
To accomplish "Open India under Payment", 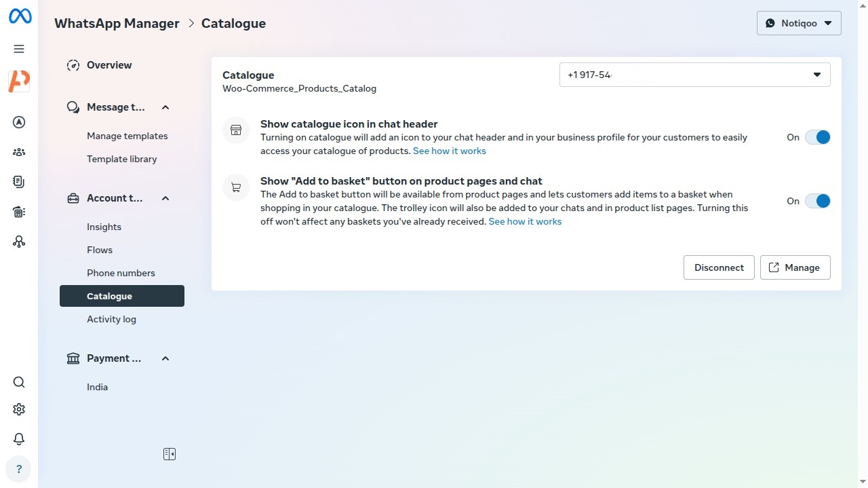I will pos(98,387).
